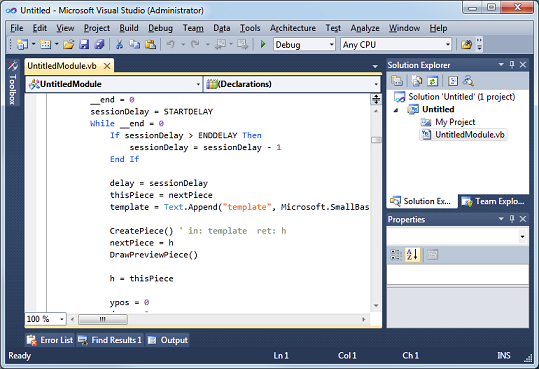
Task: Switch to the Solution Explorer bottom tab
Action: (421, 202)
